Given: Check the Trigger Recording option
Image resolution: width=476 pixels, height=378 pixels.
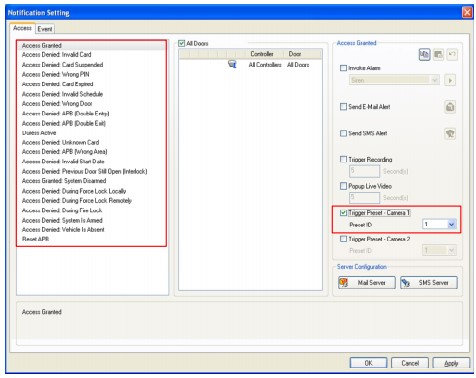Looking at the screenshot, I should coord(343,159).
